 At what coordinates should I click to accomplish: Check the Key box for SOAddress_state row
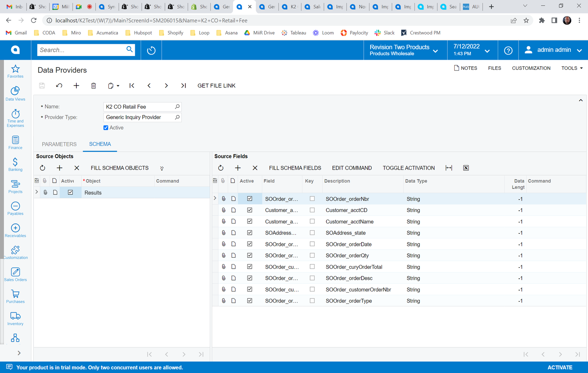tap(312, 233)
